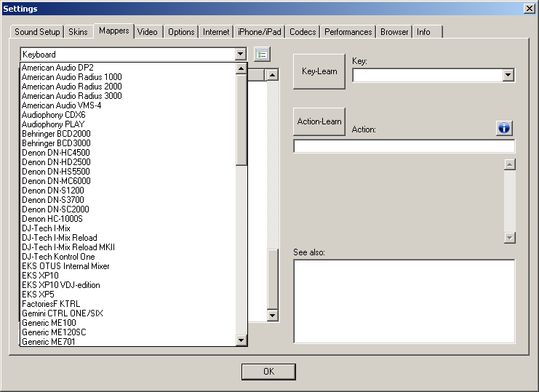This screenshot has width=539, height=392.
Task: Pick American Audio Radius 3000
Action: (x=128, y=96)
